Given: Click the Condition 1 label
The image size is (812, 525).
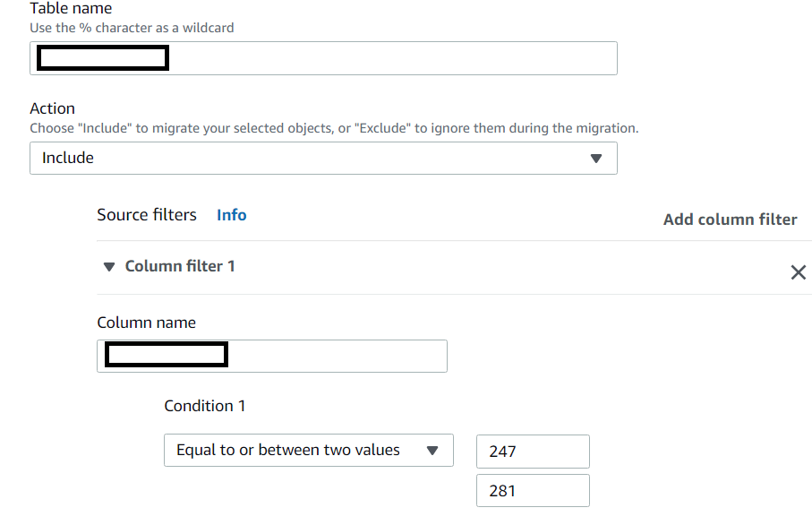Looking at the screenshot, I should point(204,406).
